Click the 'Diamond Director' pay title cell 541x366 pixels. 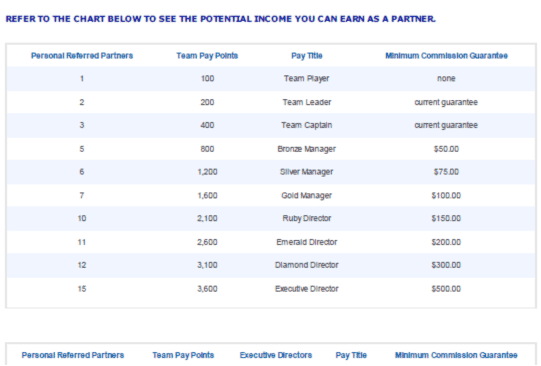click(307, 265)
